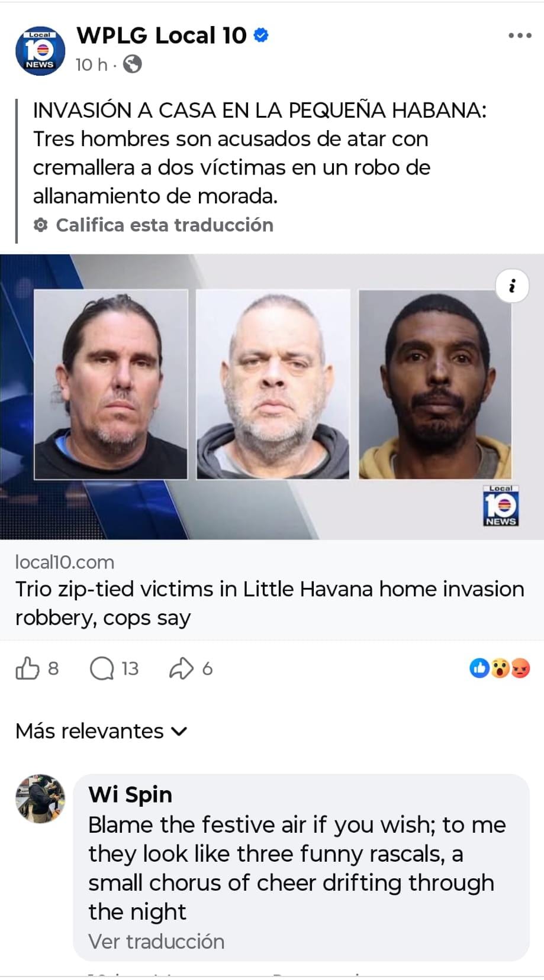Tap the info icon on the image
The height and width of the screenshot is (980, 544).
(512, 286)
